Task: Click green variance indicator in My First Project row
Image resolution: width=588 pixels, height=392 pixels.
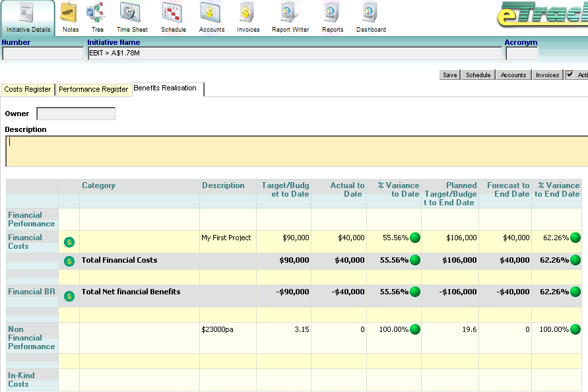Action: click(x=415, y=238)
